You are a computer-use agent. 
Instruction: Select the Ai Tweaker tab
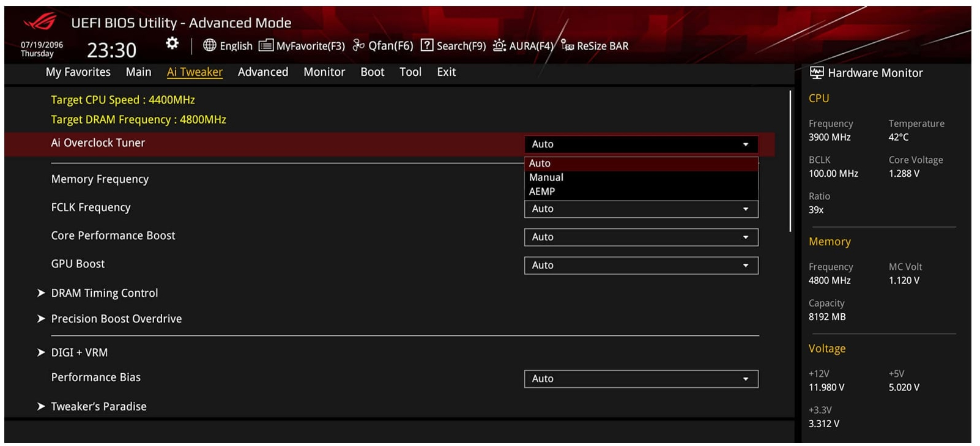(195, 72)
